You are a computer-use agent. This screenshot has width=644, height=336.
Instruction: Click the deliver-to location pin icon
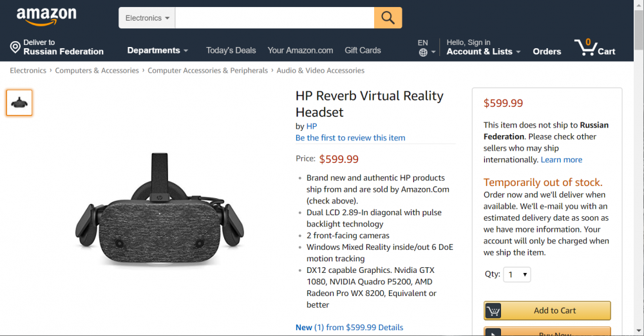point(15,47)
